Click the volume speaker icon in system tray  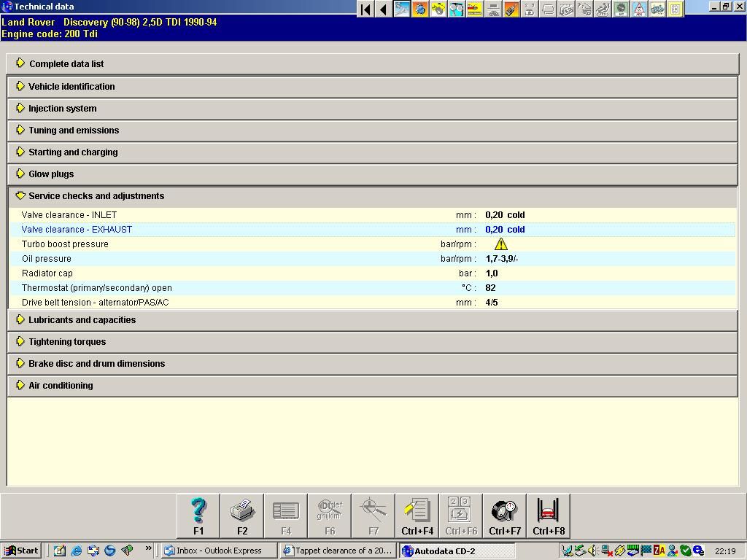tap(592, 551)
